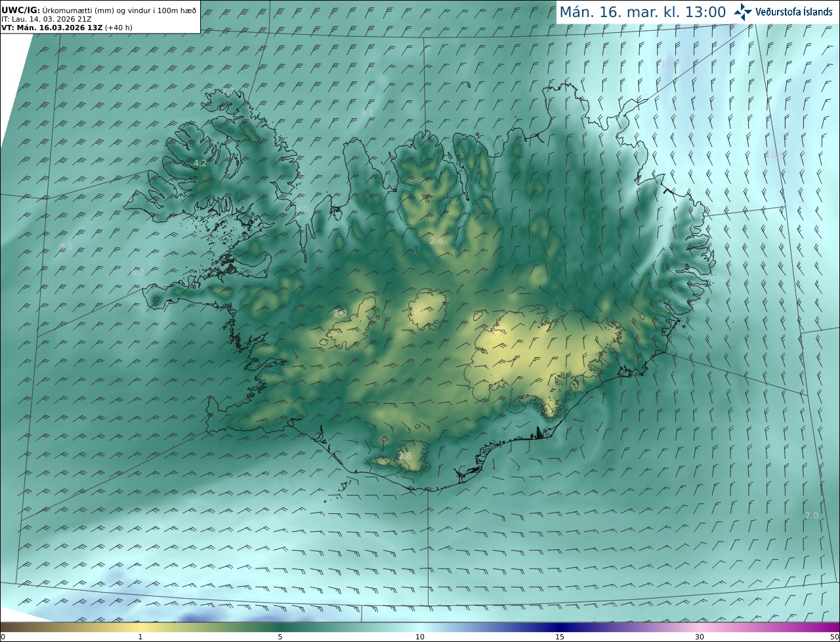Viewport: 840px width, 642px height.
Task: Click the 'Mán. 16. mar. kl. 13:00' timestamp
Action: (642, 12)
